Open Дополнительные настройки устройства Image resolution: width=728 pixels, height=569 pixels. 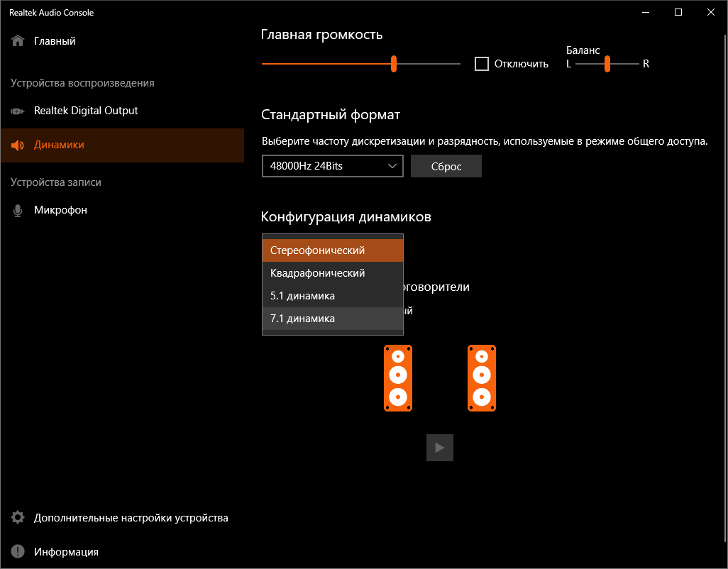coord(131,518)
